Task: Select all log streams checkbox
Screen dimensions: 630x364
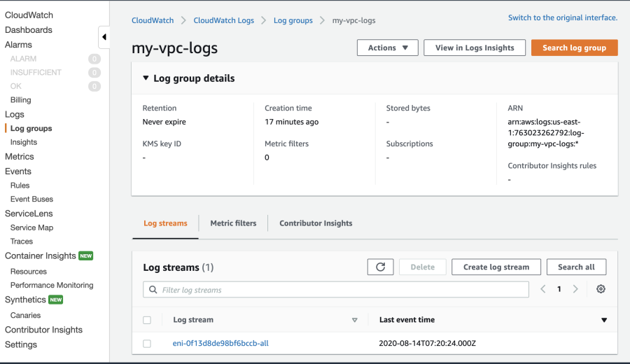Action: 147,320
